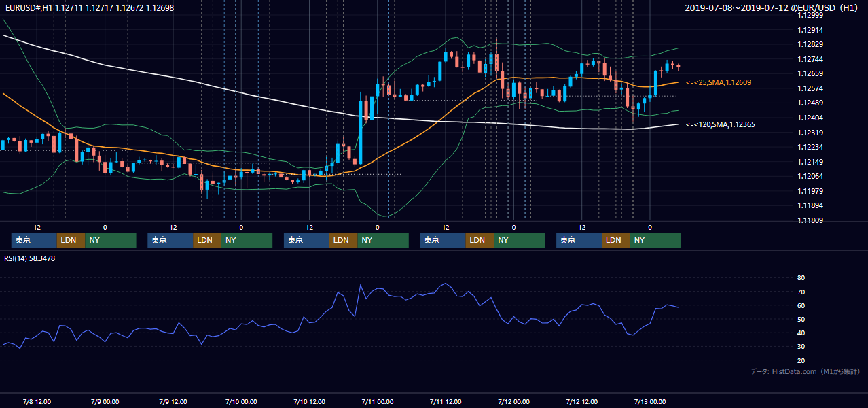The height and width of the screenshot is (408, 868).
Task: Click the 120 SMA label 1.12365
Action: tap(721, 124)
